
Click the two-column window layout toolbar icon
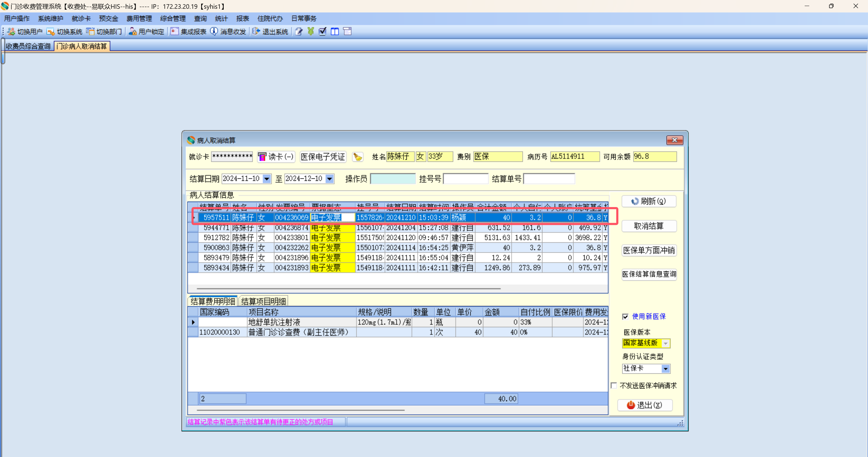point(335,32)
